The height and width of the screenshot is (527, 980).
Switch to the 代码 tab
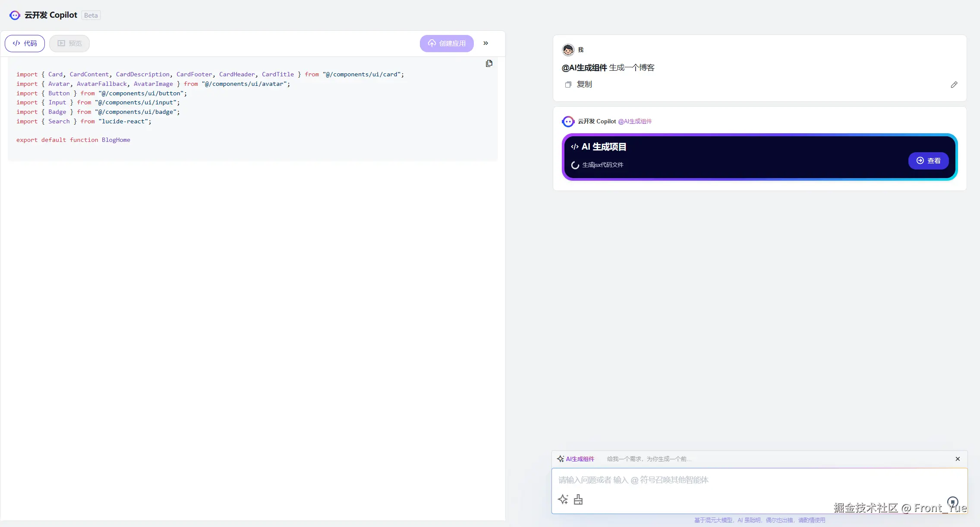coord(25,44)
